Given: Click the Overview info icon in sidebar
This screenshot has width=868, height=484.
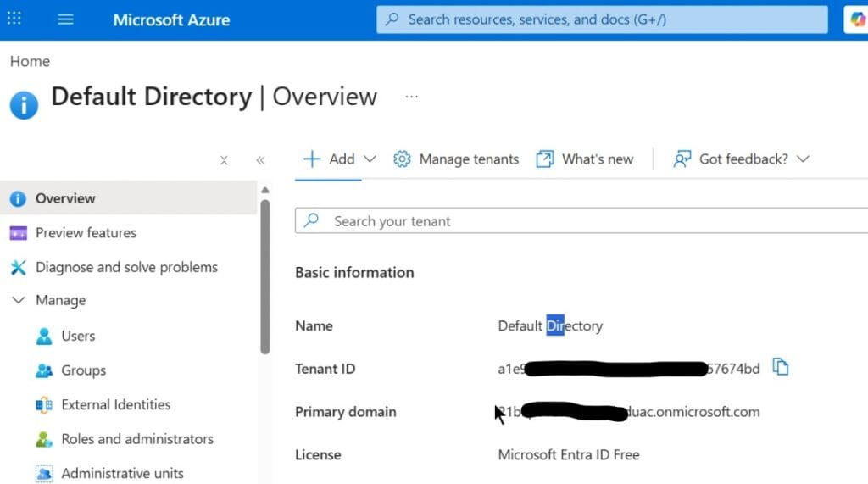Looking at the screenshot, I should (18, 199).
